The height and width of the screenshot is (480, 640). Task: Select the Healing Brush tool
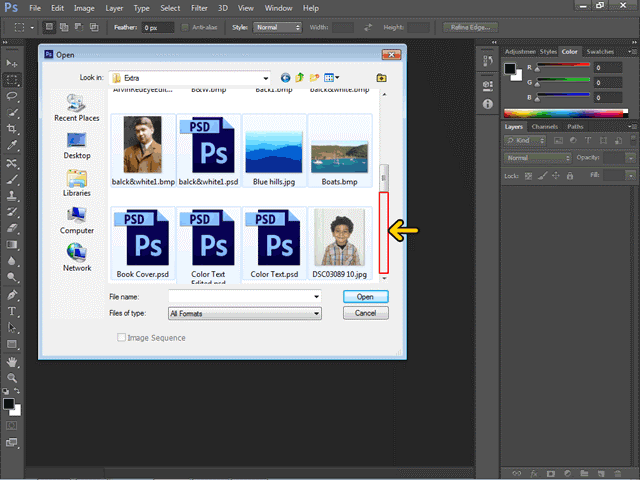point(11,163)
